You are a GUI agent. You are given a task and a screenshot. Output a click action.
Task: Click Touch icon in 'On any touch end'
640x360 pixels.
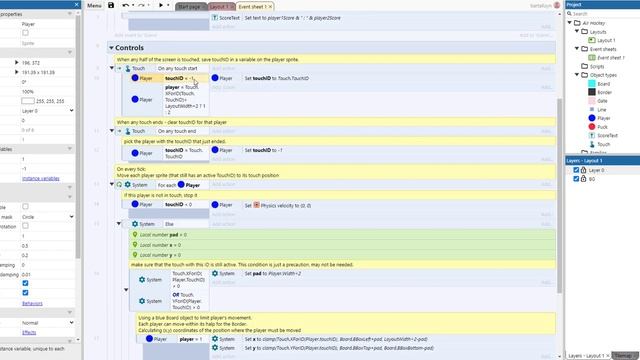coord(128,131)
